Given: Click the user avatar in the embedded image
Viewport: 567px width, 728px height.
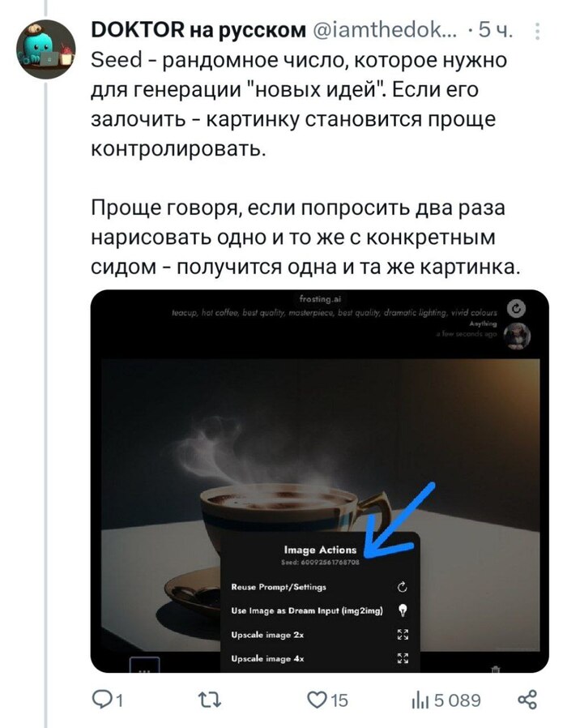Looking at the screenshot, I should point(517,336).
